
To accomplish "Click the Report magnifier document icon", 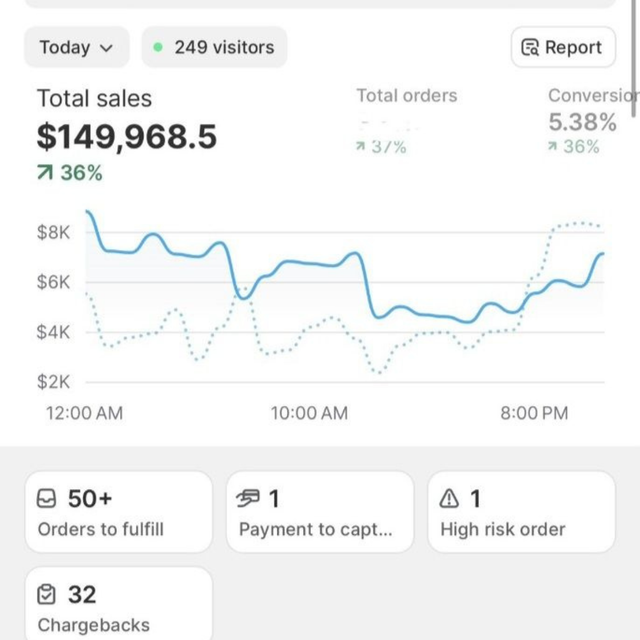I will [530, 47].
